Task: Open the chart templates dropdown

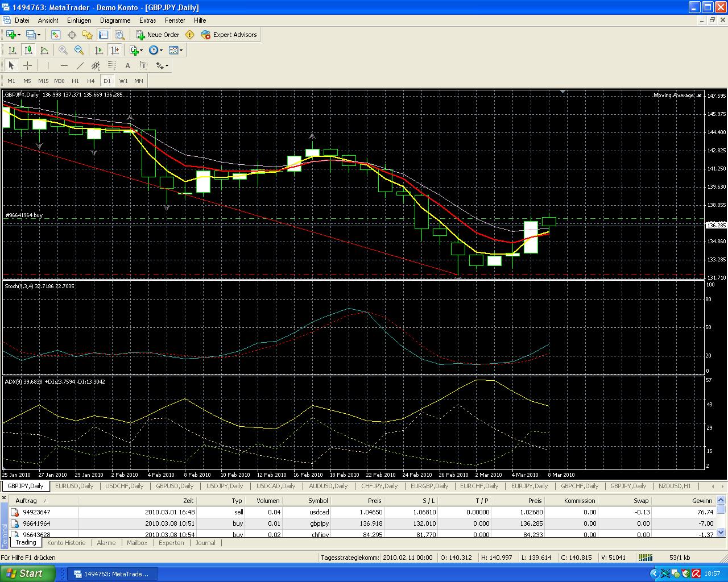Action: click(x=176, y=50)
